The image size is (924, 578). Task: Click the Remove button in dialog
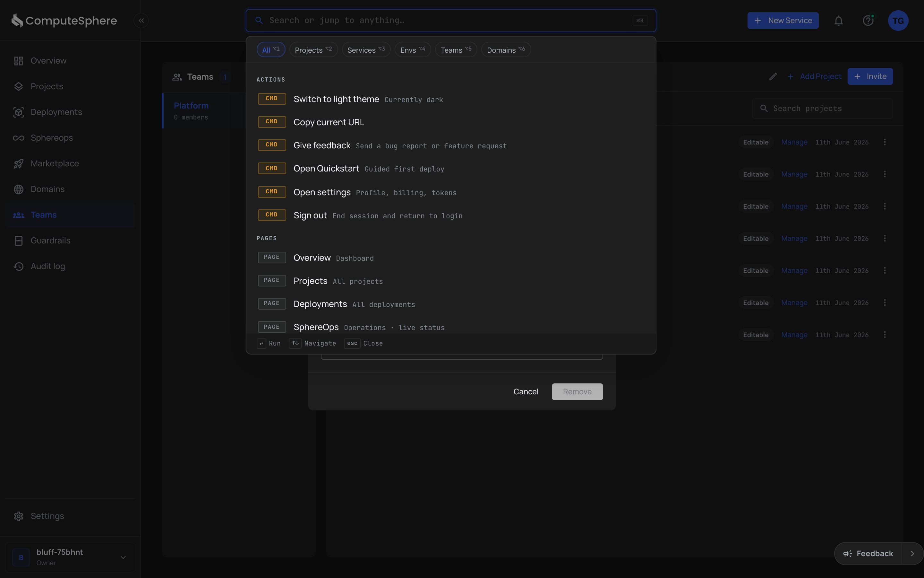[577, 391]
